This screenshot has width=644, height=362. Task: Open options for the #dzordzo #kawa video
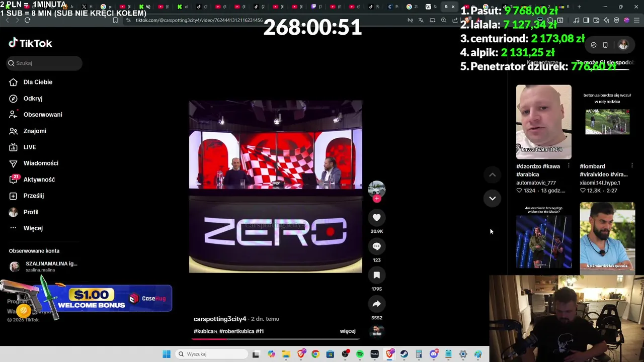[x=569, y=166]
